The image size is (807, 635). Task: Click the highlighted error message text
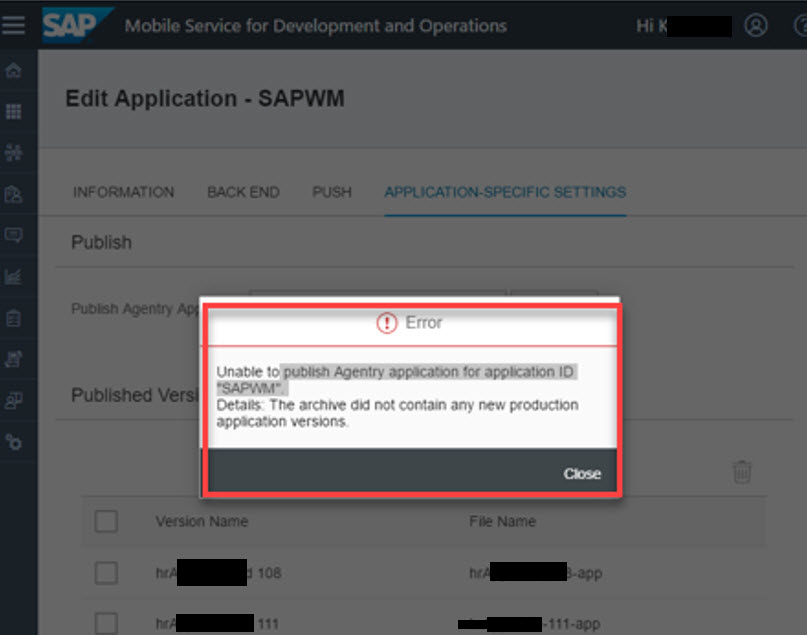click(397, 380)
